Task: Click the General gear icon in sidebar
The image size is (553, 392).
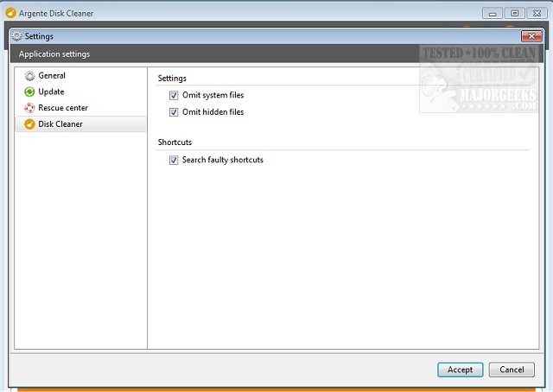Action: [29, 76]
